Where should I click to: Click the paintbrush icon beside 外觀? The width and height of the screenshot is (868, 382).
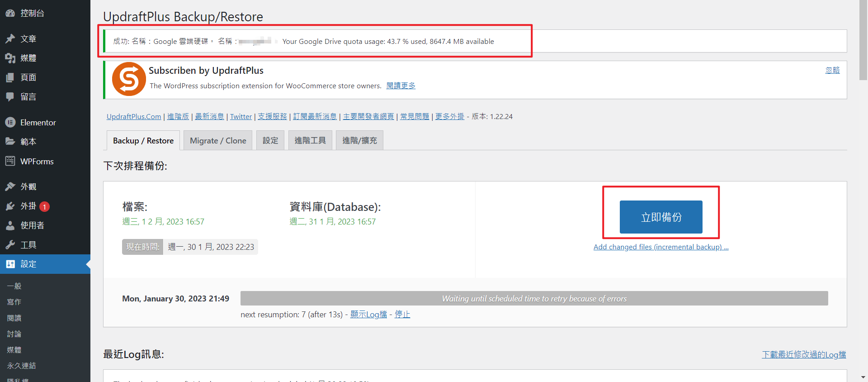click(10, 186)
